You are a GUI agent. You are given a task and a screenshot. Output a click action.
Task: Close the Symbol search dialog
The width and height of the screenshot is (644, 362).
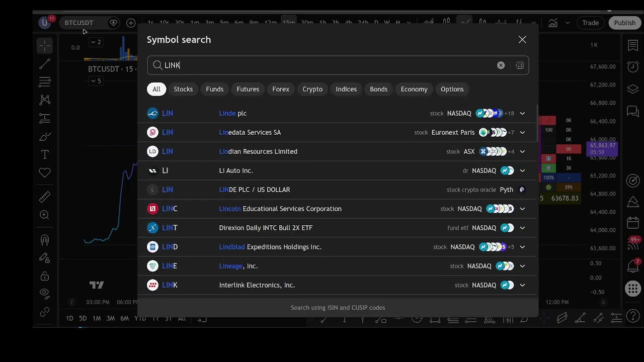coord(522,40)
